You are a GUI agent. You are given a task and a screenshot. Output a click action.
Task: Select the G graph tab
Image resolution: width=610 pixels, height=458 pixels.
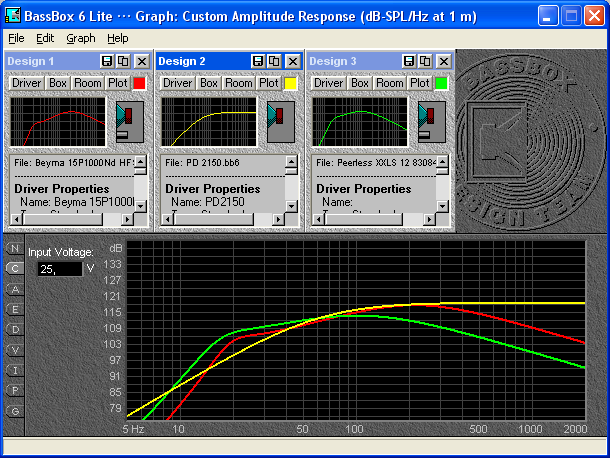pyautogui.click(x=15, y=411)
